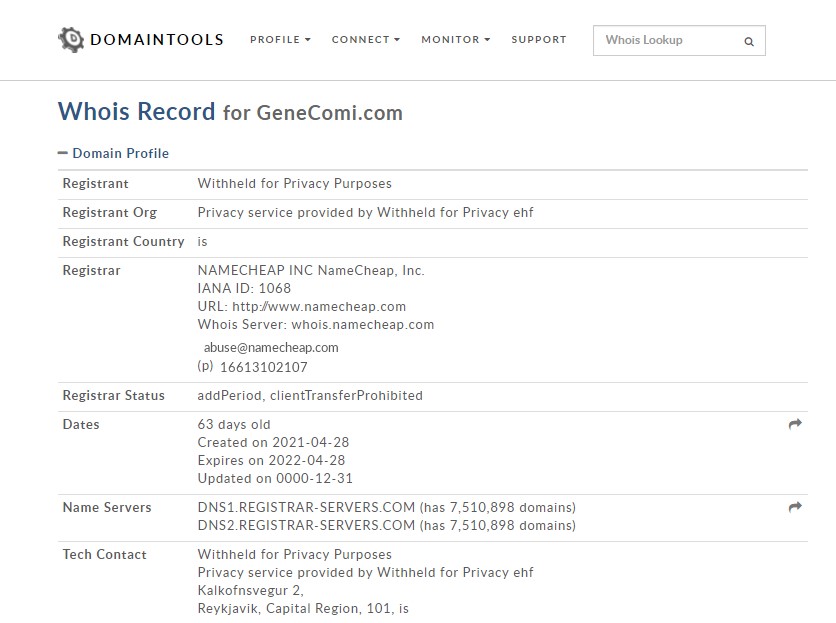
Task: Expand the Connect dropdown menu
Action: coord(365,40)
